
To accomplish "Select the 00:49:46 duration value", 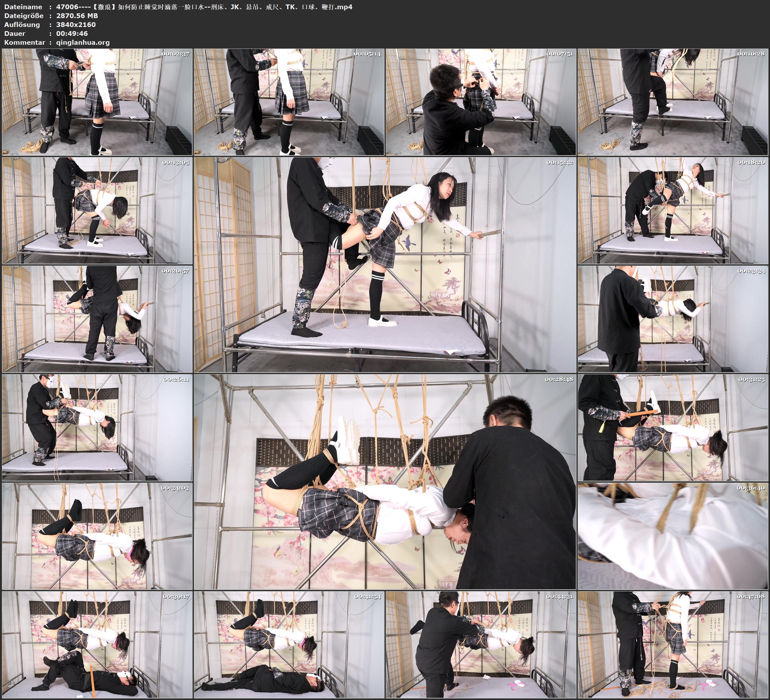I will (72, 34).
